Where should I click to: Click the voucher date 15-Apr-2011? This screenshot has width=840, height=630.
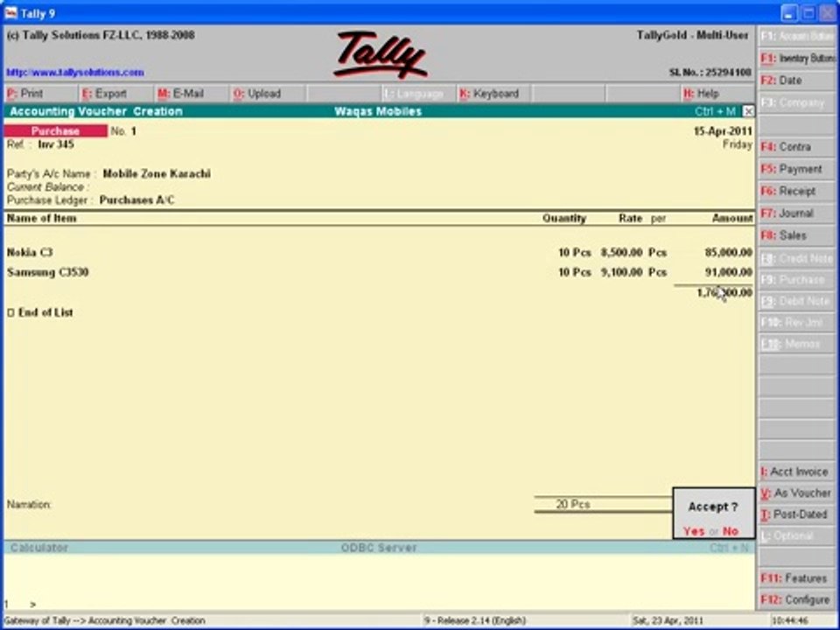coord(723,131)
